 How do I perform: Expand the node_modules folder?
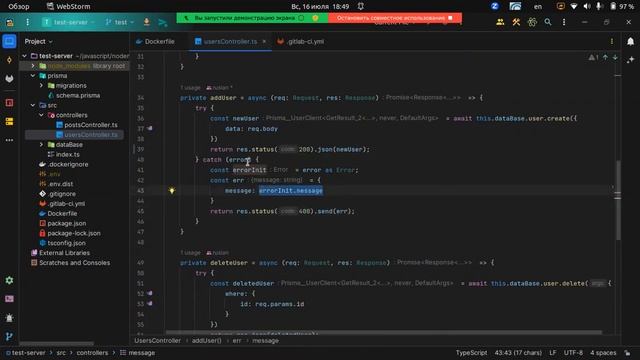(33, 66)
